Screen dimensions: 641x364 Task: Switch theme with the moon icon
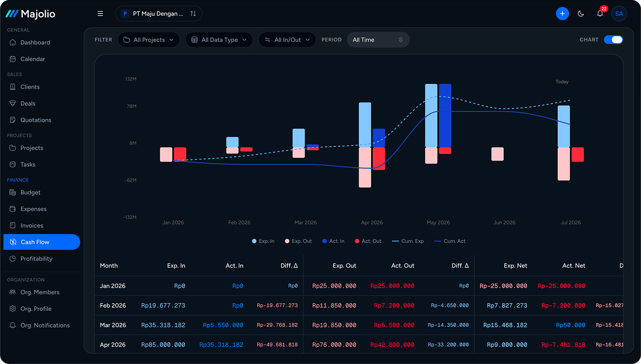tap(581, 14)
